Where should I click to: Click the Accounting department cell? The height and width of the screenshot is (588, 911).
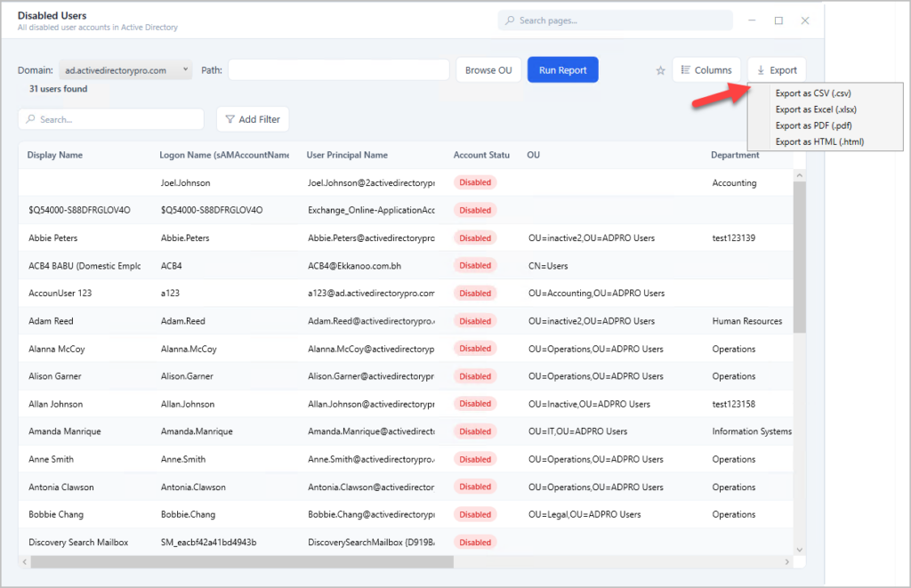[x=734, y=183]
